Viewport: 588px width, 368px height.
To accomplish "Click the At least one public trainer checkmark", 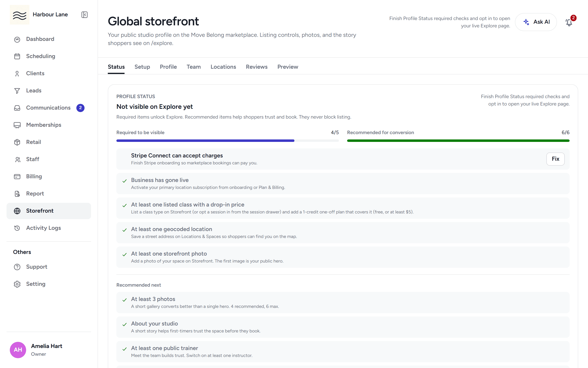I will pyautogui.click(x=125, y=349).
